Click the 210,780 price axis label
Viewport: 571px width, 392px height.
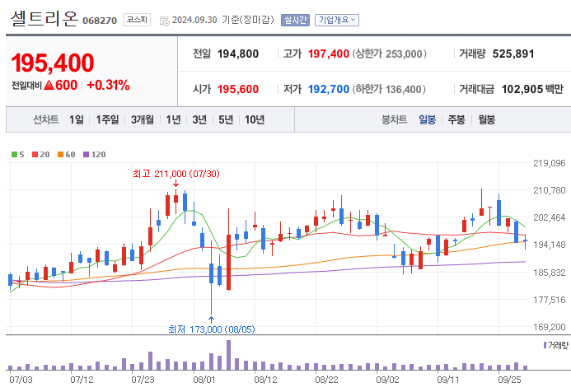(x=549, y=190)
